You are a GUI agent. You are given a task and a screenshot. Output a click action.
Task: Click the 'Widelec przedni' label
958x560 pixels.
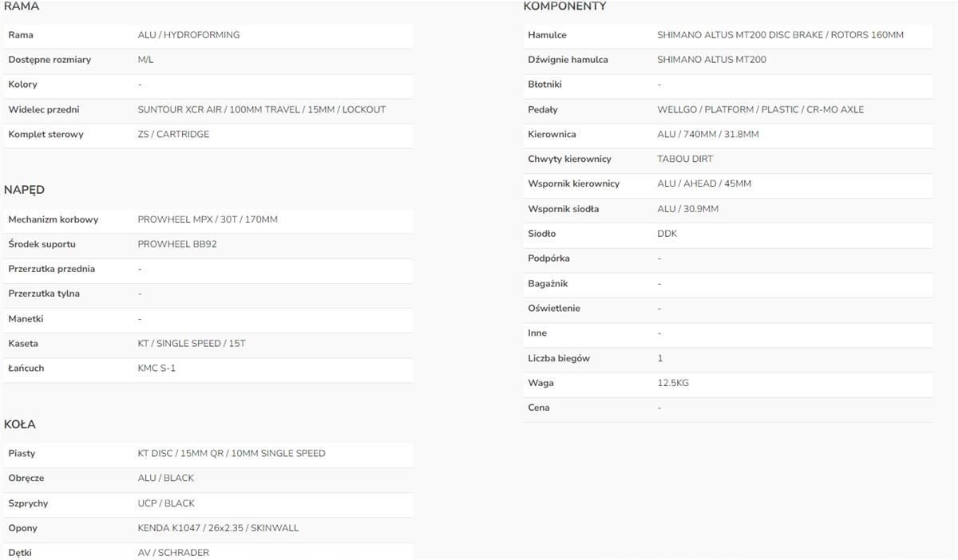pos(44,109)
